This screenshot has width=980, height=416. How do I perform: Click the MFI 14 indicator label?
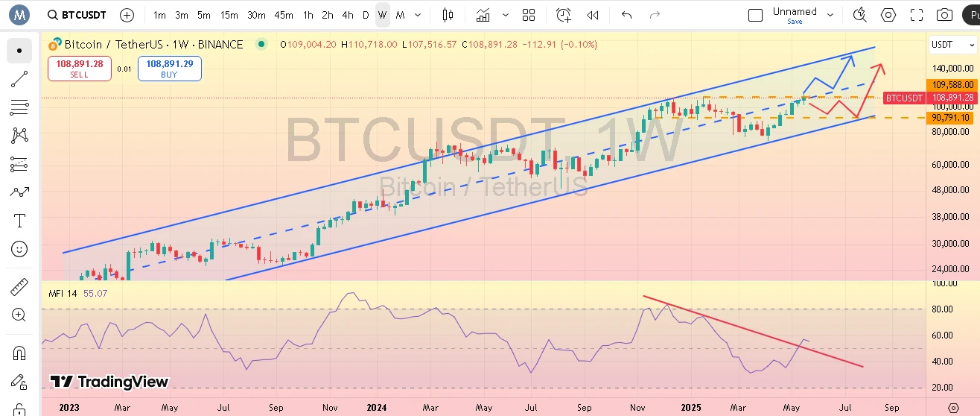(63, 294)
